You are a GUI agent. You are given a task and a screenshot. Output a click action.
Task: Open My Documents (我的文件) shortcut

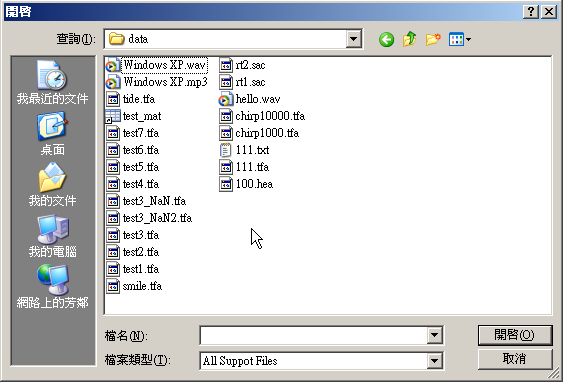click(x=52, y=185)
